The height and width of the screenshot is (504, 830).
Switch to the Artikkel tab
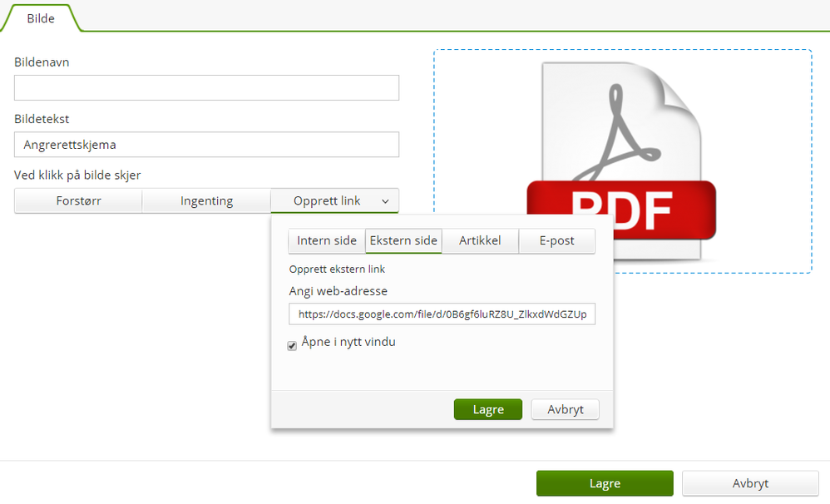click(480, 241)
